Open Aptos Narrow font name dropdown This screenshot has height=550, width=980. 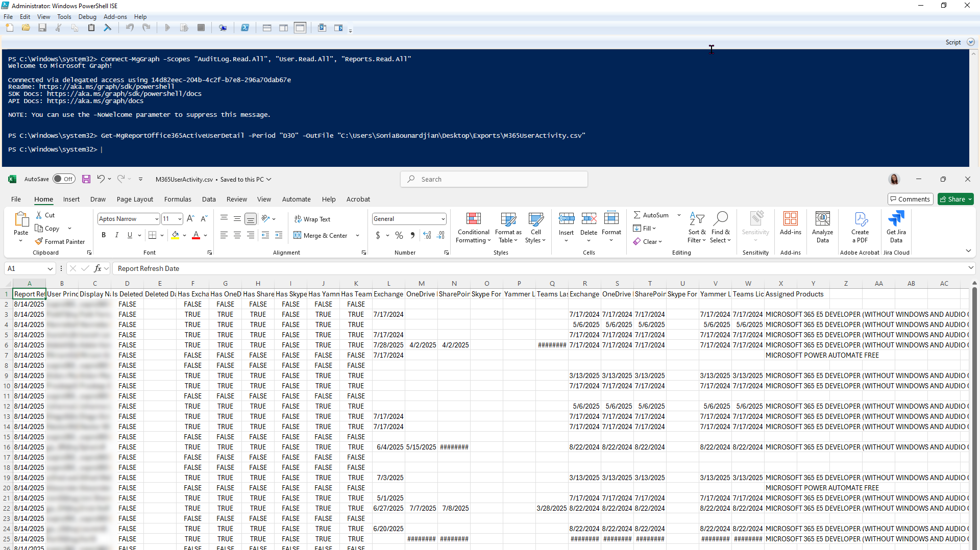(x=157, y=219)
